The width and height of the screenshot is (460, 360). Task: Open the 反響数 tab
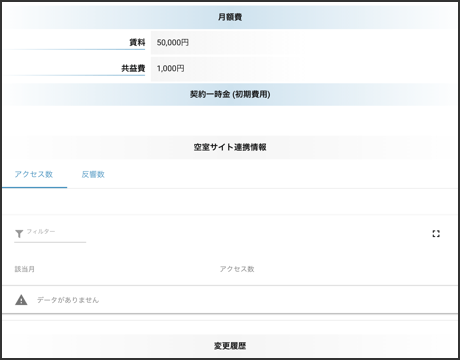pyautogui.click(x=93, y=174)
